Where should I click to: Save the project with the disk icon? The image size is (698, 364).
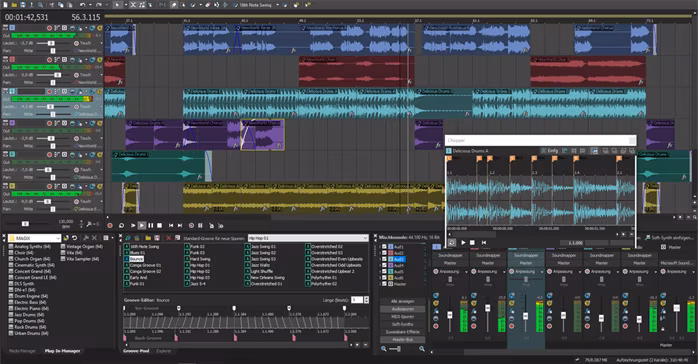click(22, 4)
